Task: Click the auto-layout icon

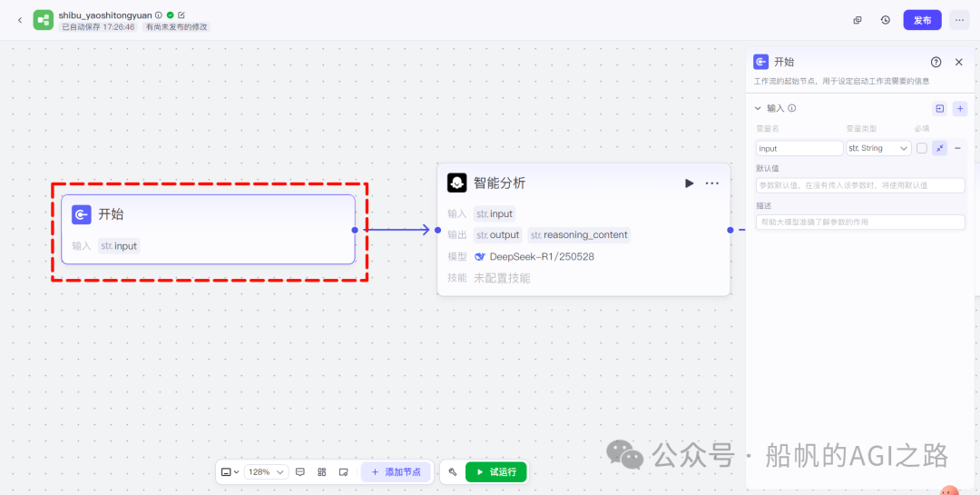Action: [x=322, y=472]
